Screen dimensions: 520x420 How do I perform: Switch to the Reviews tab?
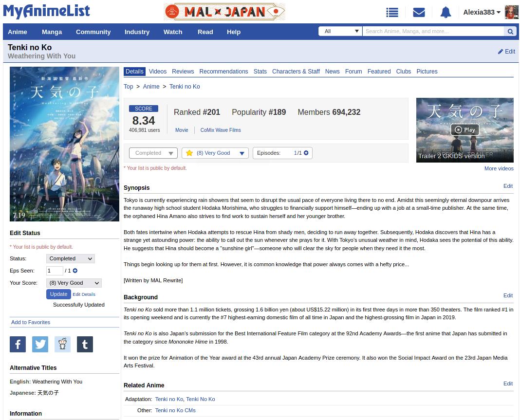click(x=183, y=71)
